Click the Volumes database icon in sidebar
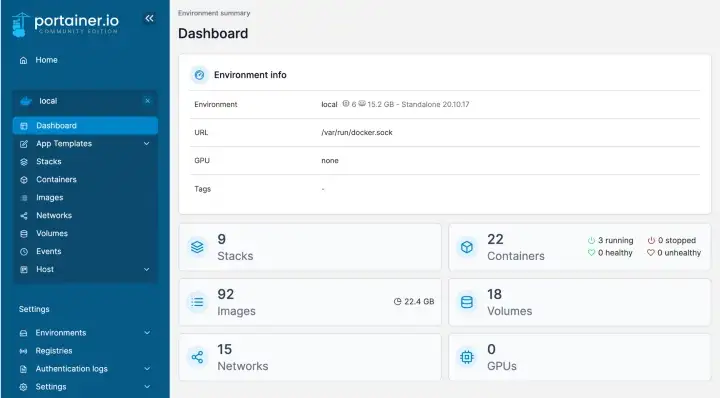720x398 pixels. [24, 234]
